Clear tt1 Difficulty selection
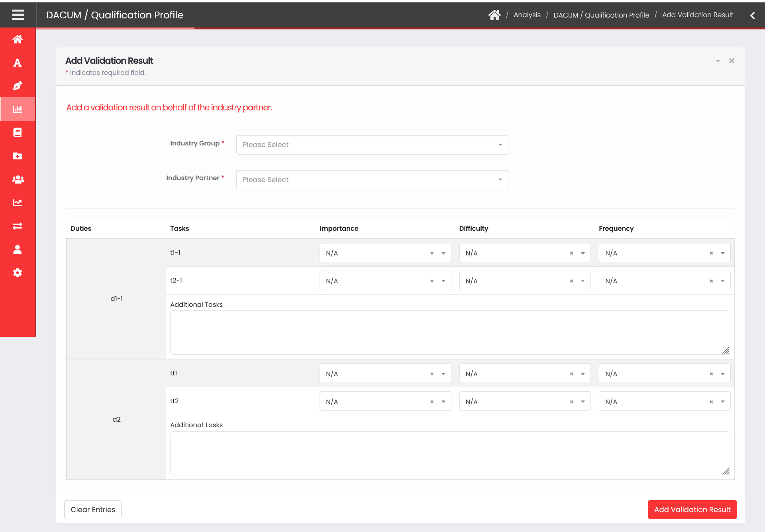The height and width of the screenshot is (532, 765). [x=571, y=374]
